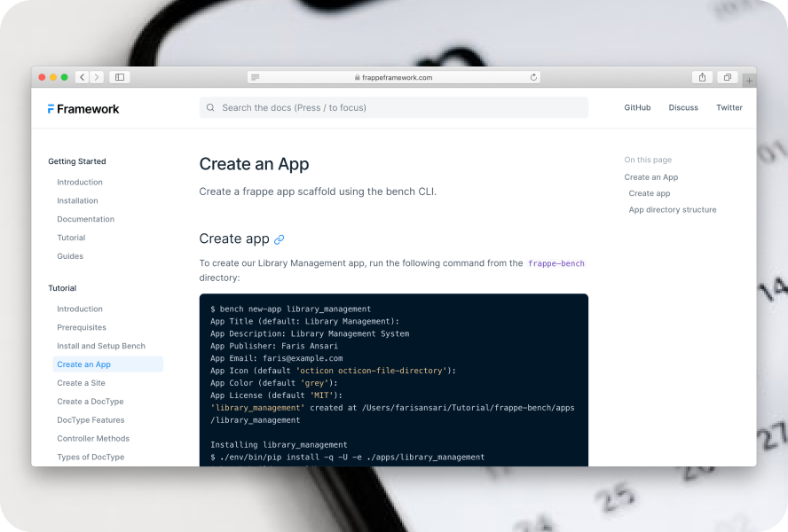Go to Install and Setup Bench page

(x=101, y=346)
